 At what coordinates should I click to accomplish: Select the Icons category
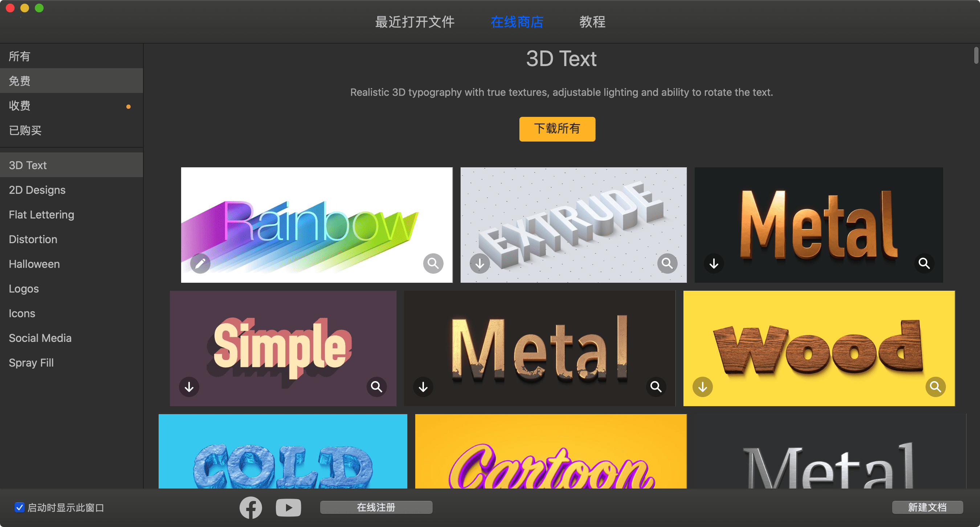72,313
